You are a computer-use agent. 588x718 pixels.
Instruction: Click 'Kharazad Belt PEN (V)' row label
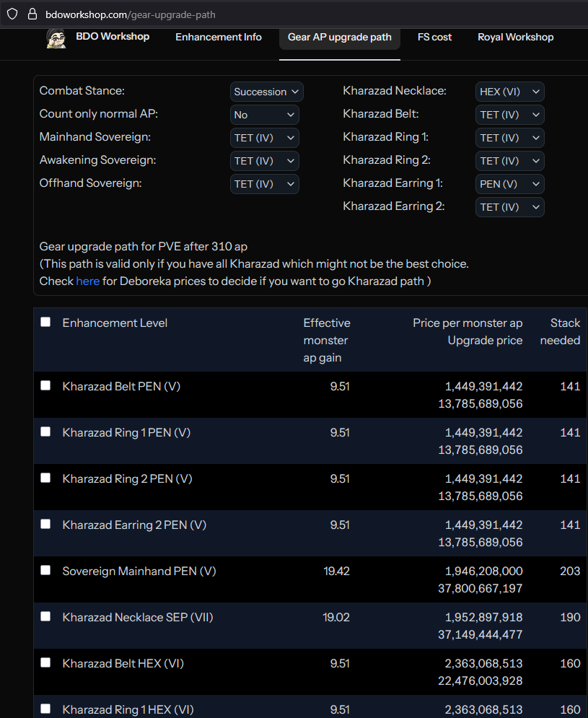click(x=121, y=387)
